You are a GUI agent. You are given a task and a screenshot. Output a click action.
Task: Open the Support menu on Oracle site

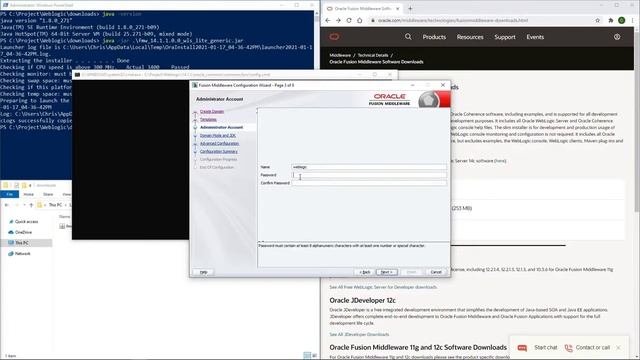(505, 37)
